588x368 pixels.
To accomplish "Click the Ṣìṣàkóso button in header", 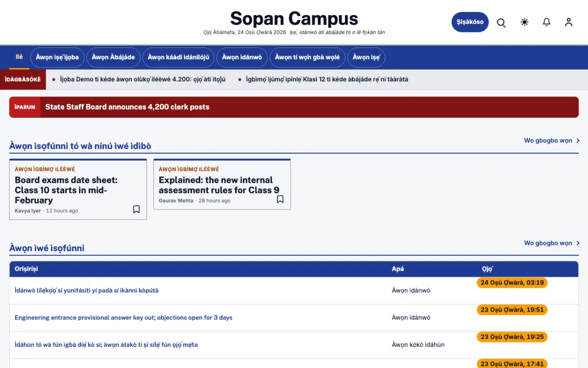I will coord(470,22).
